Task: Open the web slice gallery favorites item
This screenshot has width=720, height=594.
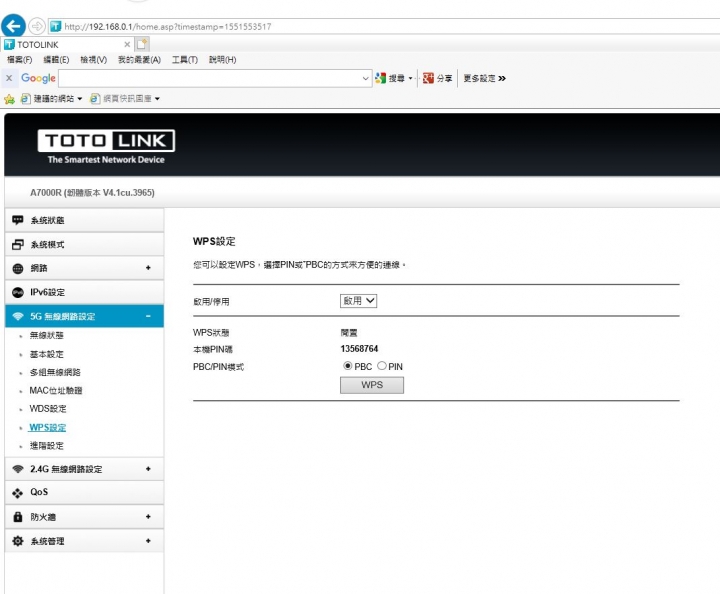Action: (x=124, y=99)
